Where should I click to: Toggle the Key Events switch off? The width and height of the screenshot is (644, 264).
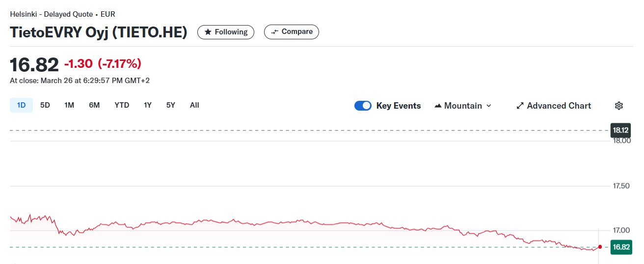[x=363, y=106]
